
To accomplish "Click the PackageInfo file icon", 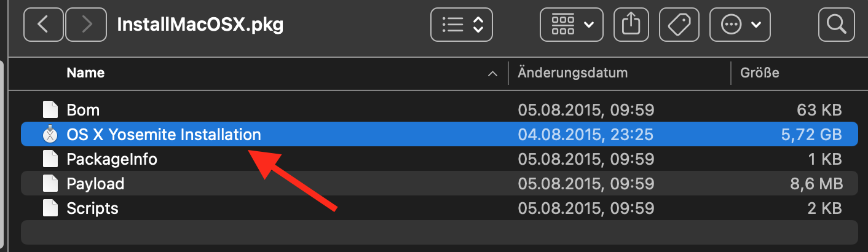I will pos(50,159).
